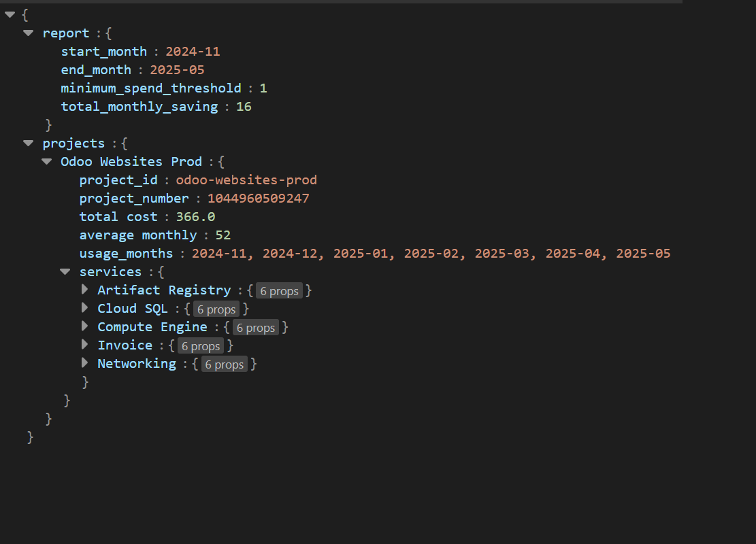
Task: Expand the Compute Engine node
Action: pyautogui.click(x=84, y=326)
